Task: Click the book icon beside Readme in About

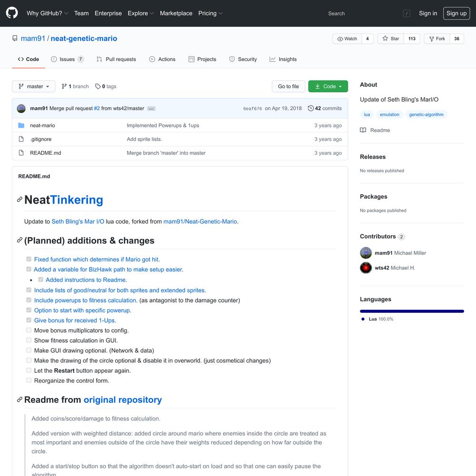Action: point(363,130)
